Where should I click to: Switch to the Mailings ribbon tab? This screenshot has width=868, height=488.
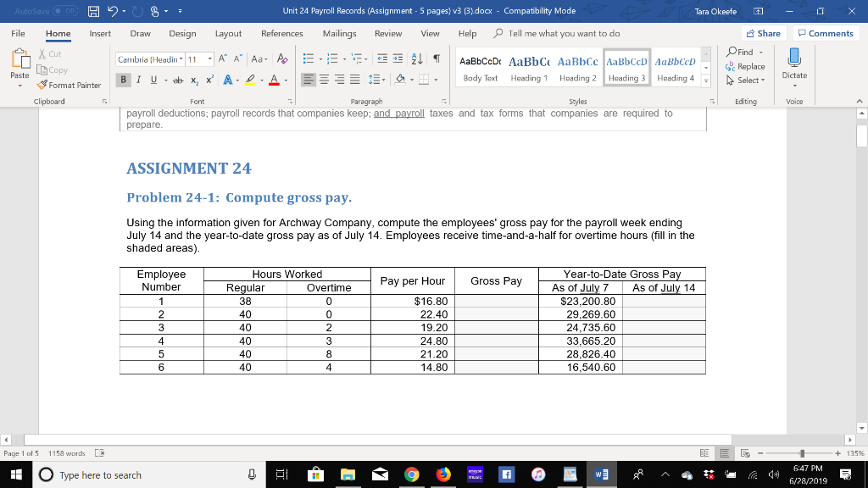[x=339, y=34]
